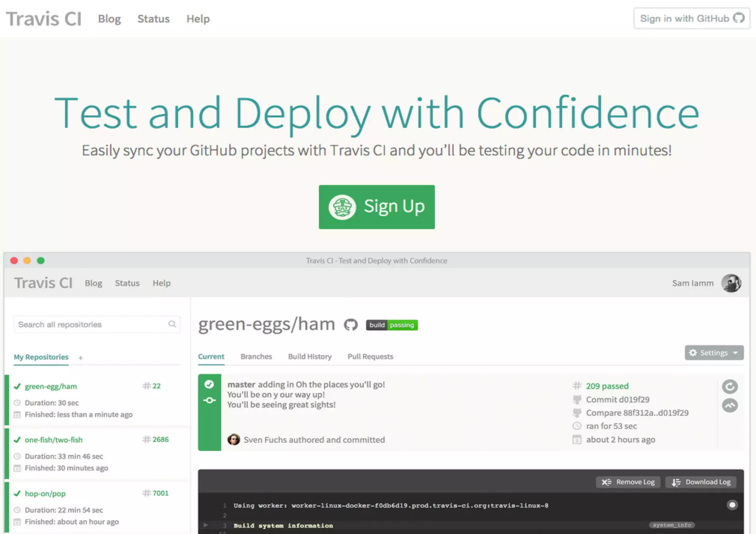This screenshot has height=534, width=756.
Task: Click the round icon below restart build
Action: tap(729, 406)
